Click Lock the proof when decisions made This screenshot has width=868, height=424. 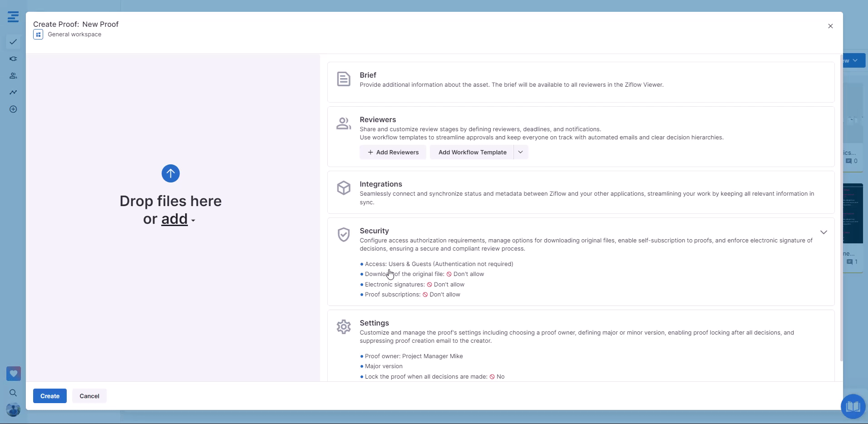pos(434,377)
